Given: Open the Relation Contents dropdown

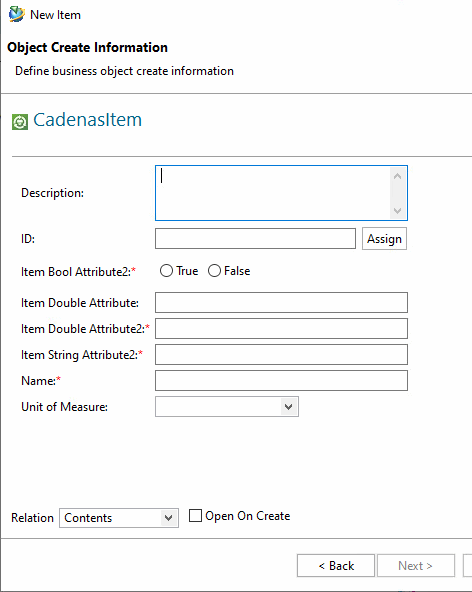Looking at the screenshot, I should (x=119, y=518).
